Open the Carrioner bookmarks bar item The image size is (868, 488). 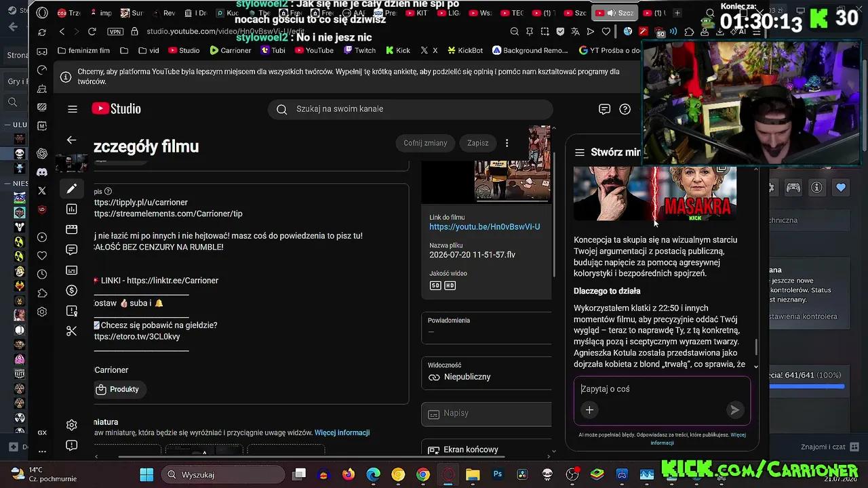(231, 50)
